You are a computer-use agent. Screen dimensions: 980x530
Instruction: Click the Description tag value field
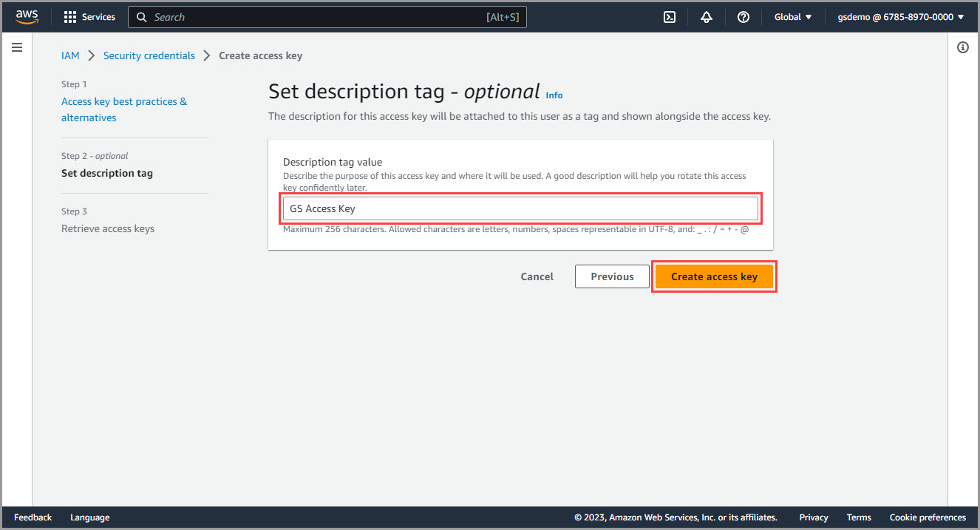tap(520, 208)
